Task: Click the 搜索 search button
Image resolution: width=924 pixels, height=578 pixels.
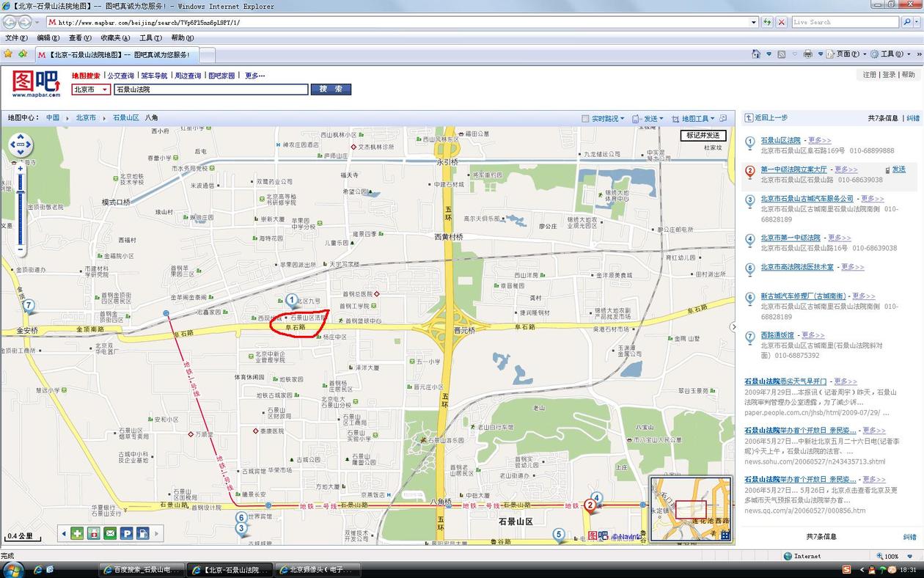Action: (x=331, y=89)
